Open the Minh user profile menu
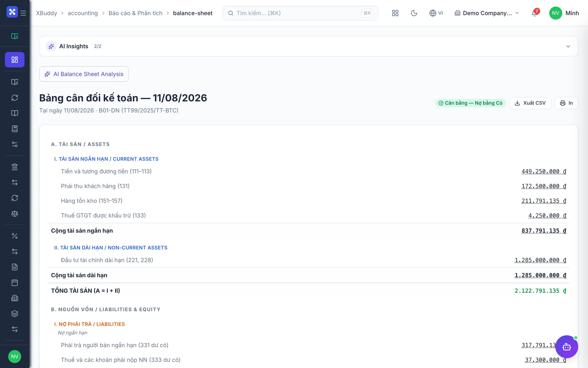The width and height of the screenshot is (588, 368). coord(564,13)
